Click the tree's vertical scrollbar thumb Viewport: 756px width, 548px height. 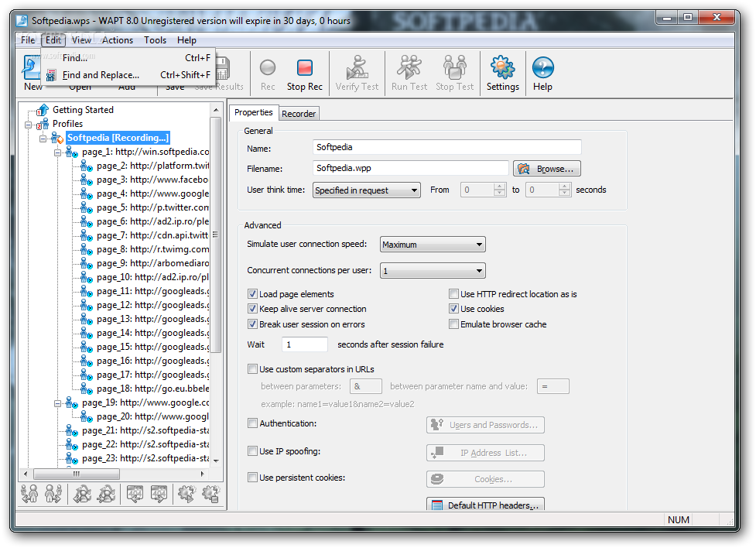tap(216, 235)
